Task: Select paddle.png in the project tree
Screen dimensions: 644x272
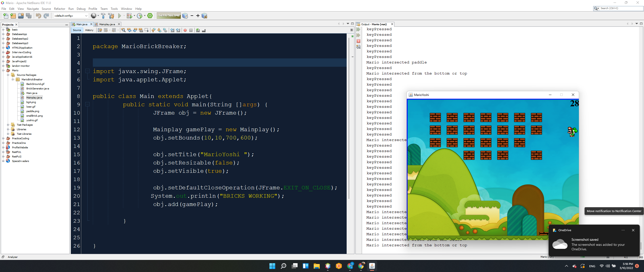Action: pyautogui.click(x=32, y=111)
